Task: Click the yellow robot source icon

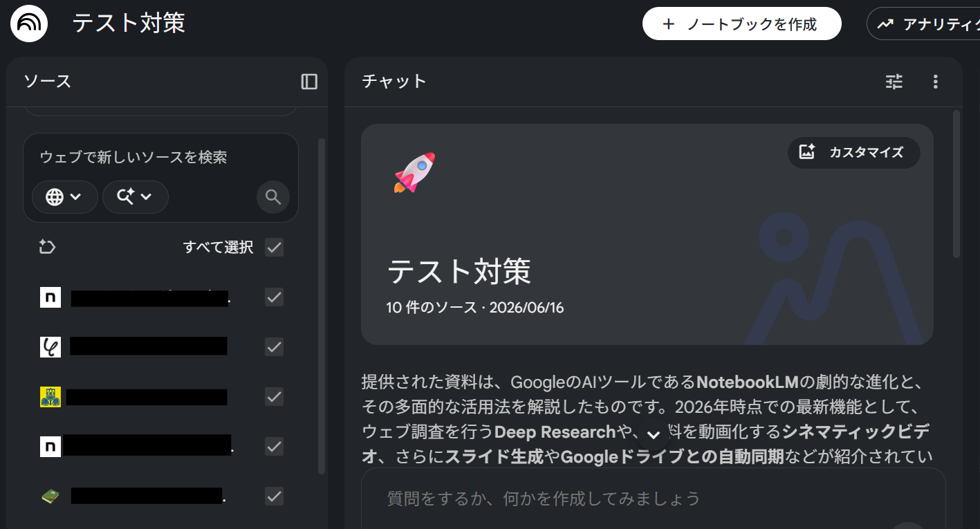Action: pyautogui.click(x=50, y=397)
